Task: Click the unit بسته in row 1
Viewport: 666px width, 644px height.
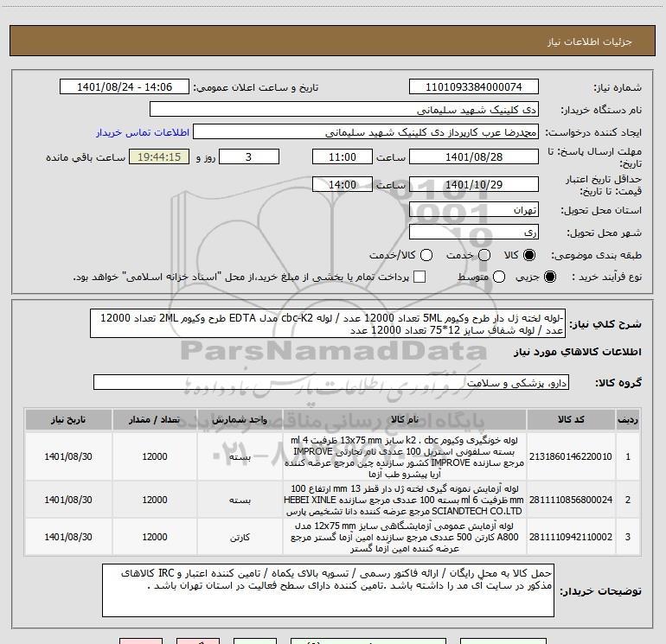Action: 240,457
